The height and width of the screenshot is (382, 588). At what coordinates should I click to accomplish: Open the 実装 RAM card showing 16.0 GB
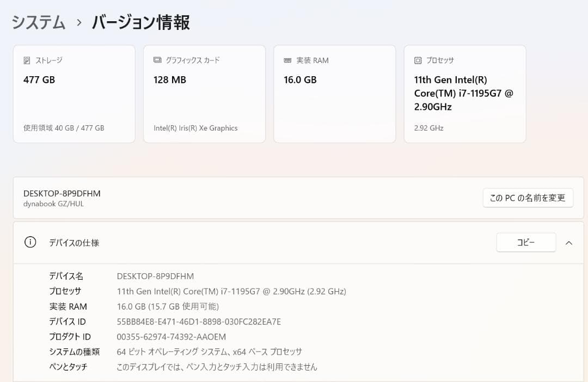[x=334, y=94]
